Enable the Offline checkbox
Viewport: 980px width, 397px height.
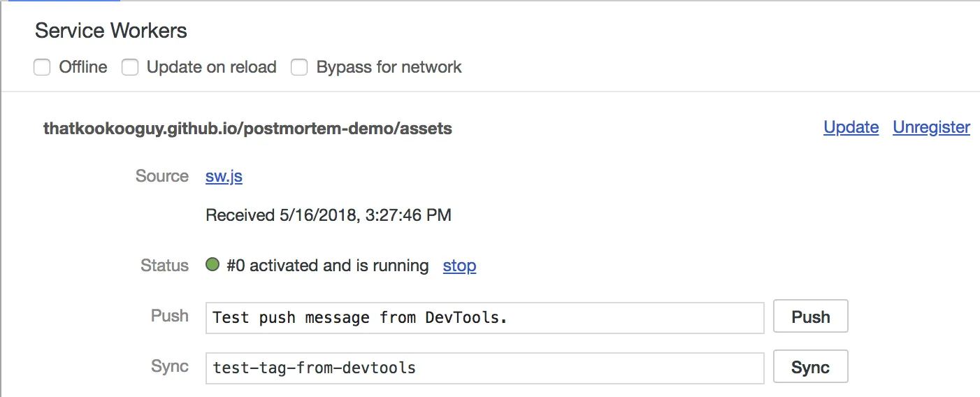coord(42,68)
